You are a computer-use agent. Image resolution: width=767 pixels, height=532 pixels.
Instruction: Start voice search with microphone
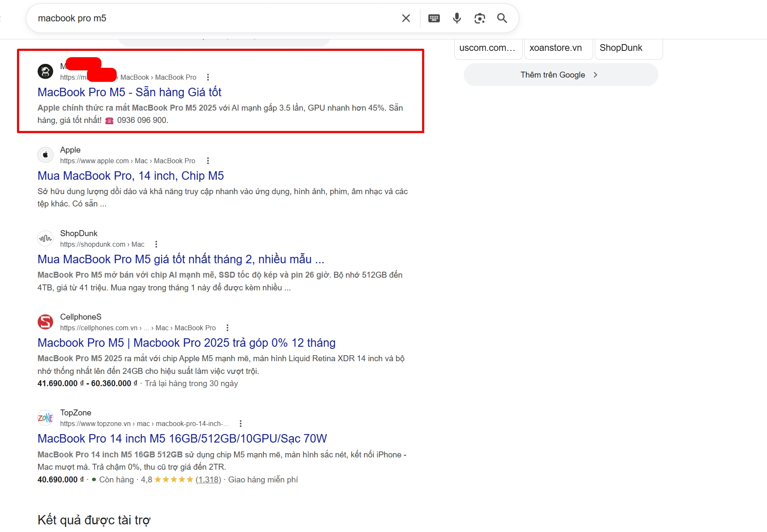tap(457, 18)
